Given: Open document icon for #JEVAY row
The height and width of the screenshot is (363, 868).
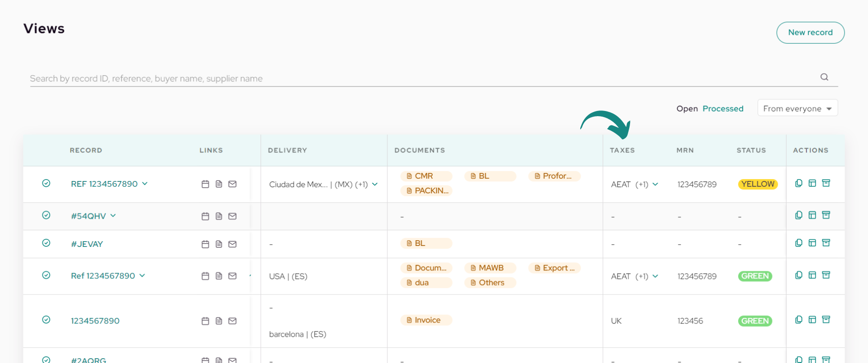Looking at the screenshot, I should tap(219, 244).
